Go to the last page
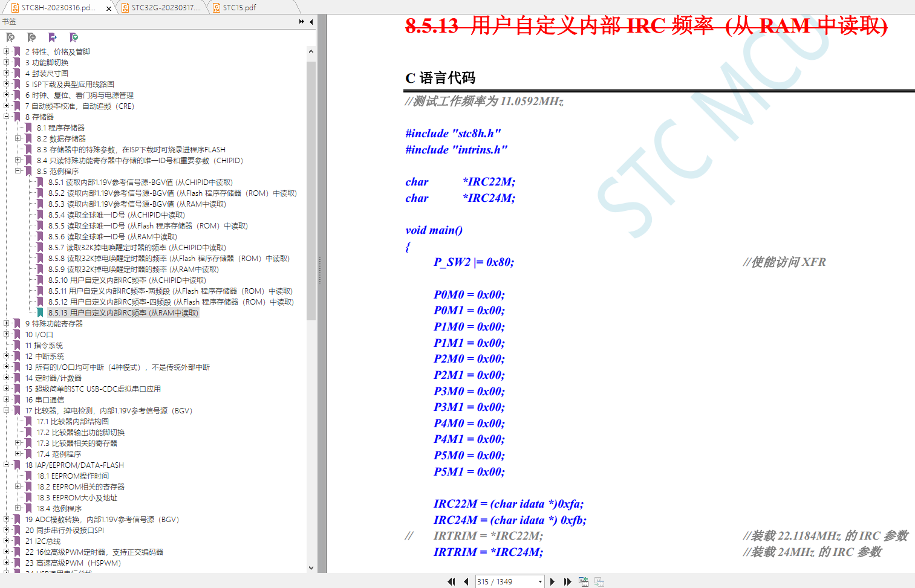Screen dimensions: 915x588 coord(567,581)
